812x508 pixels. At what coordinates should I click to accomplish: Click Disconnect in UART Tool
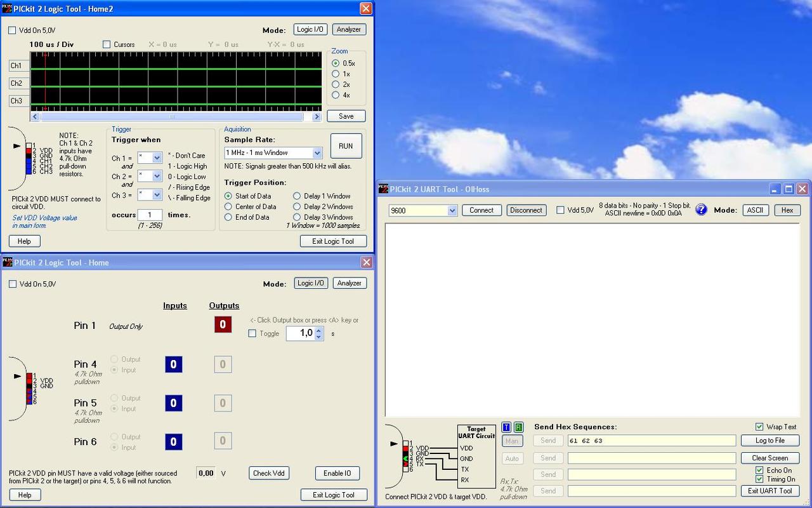point(527,210)
